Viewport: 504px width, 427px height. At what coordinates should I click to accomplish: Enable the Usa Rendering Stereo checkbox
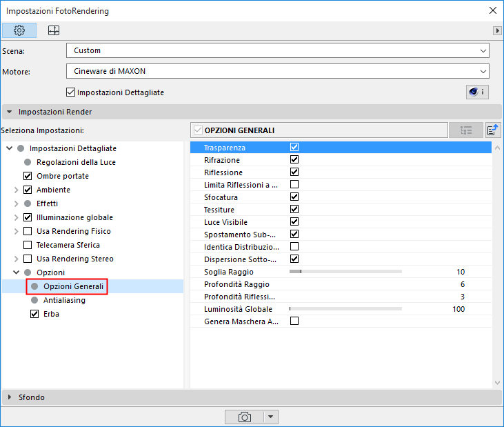pyautogui.click(x=28, y=259)
